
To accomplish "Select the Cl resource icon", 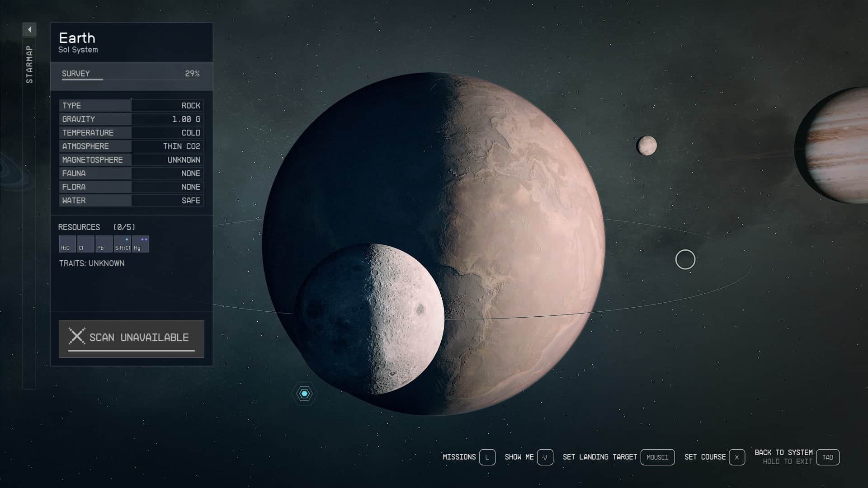I will tap(86, 244).
